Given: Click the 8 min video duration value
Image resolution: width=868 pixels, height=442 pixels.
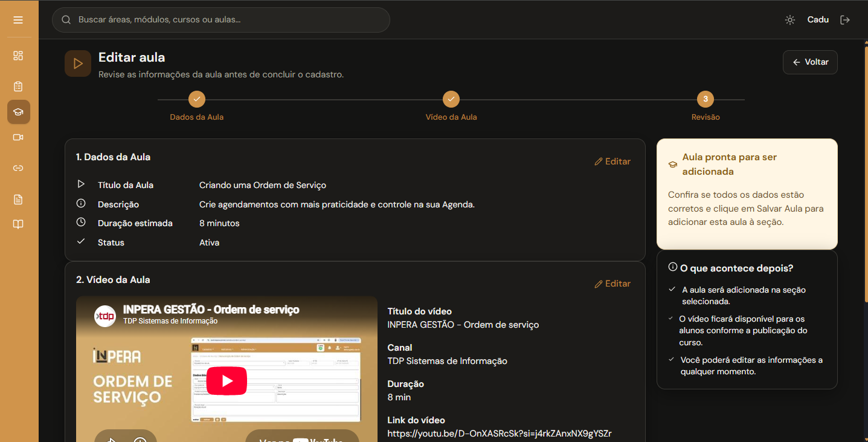Looking at the screenshot, I should click(399, 397).
